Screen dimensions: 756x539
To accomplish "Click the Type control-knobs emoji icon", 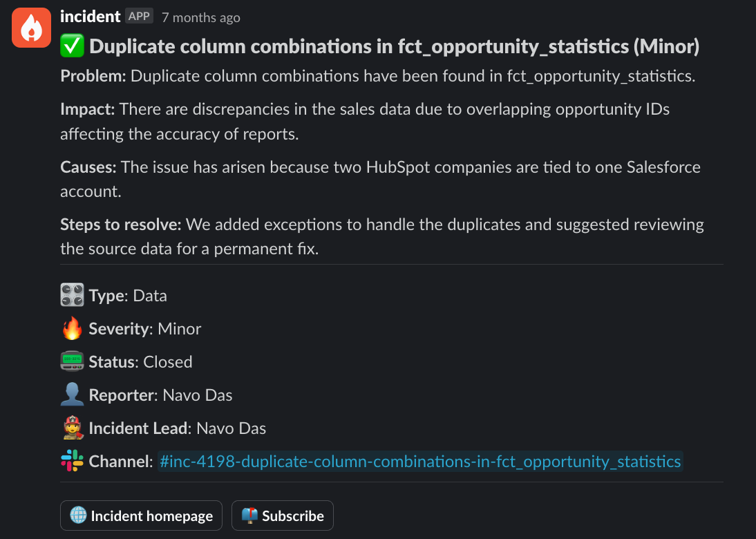I will point(72,296).
